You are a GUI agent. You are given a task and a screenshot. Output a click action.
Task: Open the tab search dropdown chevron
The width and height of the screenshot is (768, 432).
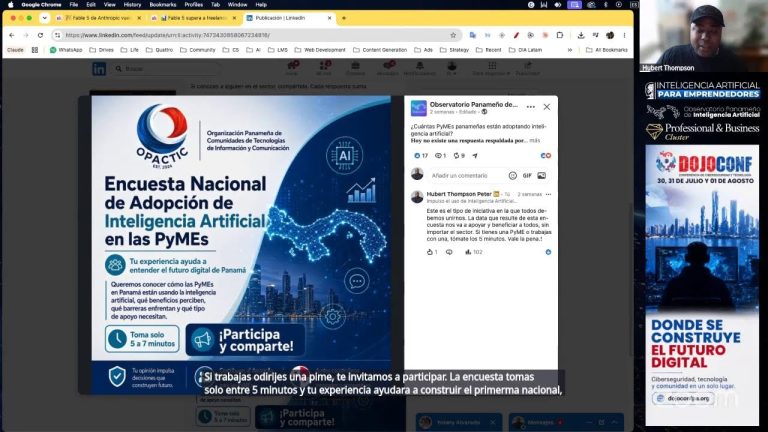(x=45, y=18)
